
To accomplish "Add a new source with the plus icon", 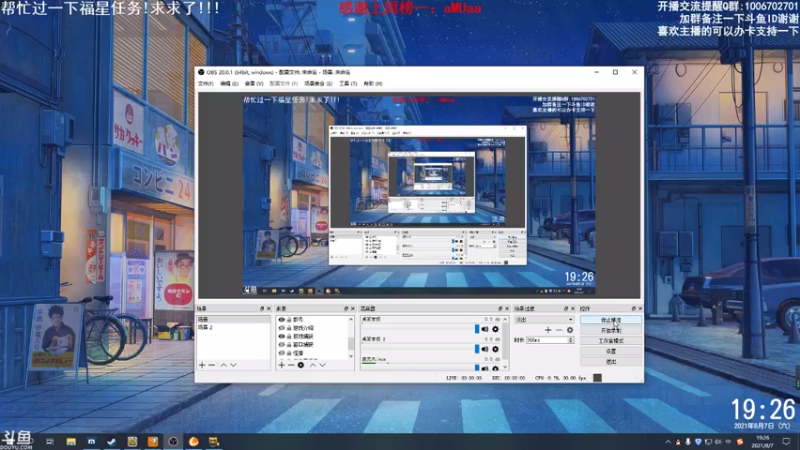I will pos(281,365).
